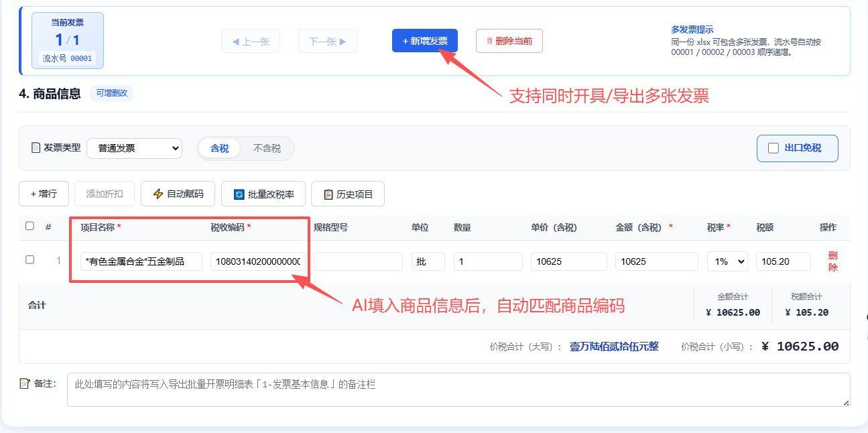
Task: Click the 价税合计（小写）amount ¥ 10625.00
Action: (800, 347)
